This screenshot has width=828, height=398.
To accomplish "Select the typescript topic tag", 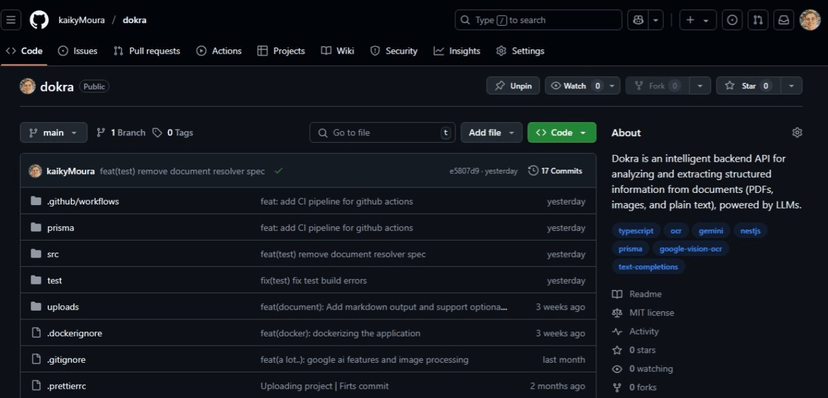I will tap(636, 231).
